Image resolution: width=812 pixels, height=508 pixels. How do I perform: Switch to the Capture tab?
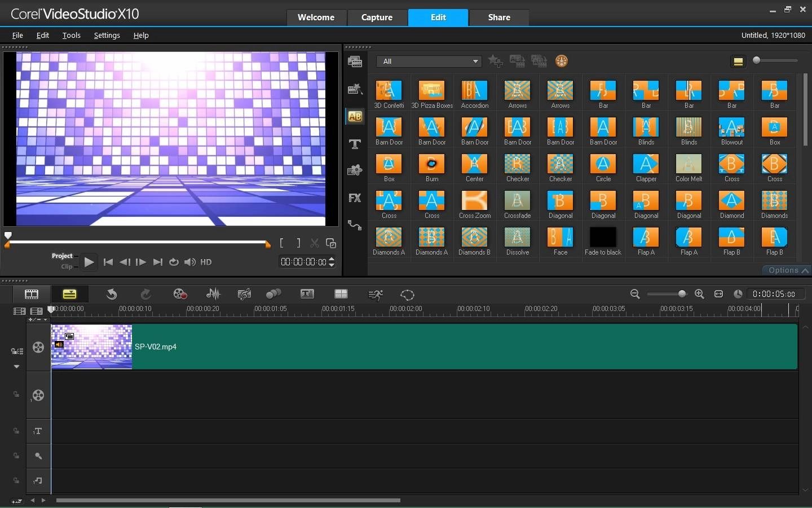(x=377, y=17)
